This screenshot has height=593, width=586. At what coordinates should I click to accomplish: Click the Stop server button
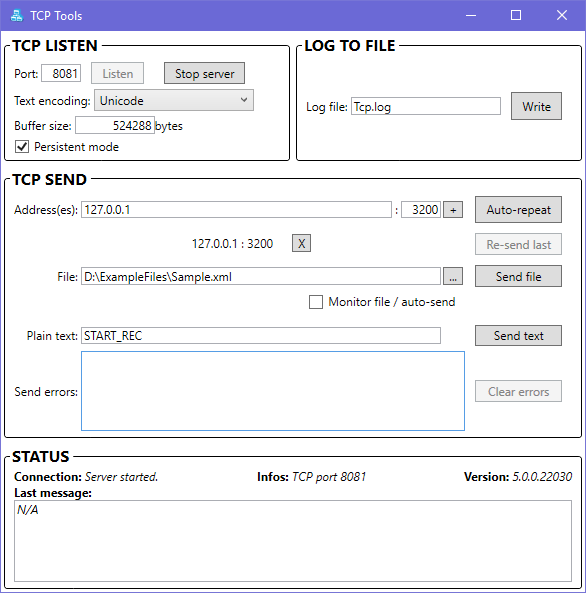tap(204, 73)
